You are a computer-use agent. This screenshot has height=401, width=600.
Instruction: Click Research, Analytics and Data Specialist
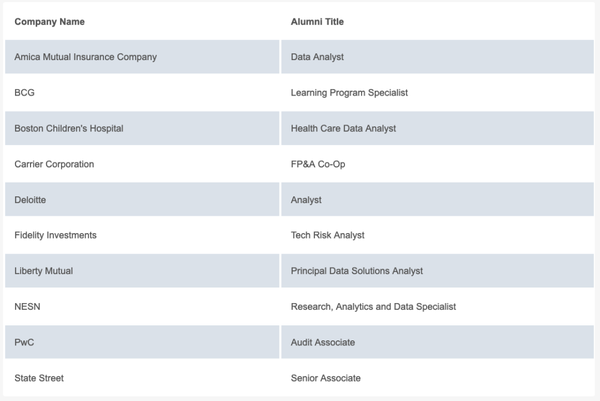tap(373, 306)
